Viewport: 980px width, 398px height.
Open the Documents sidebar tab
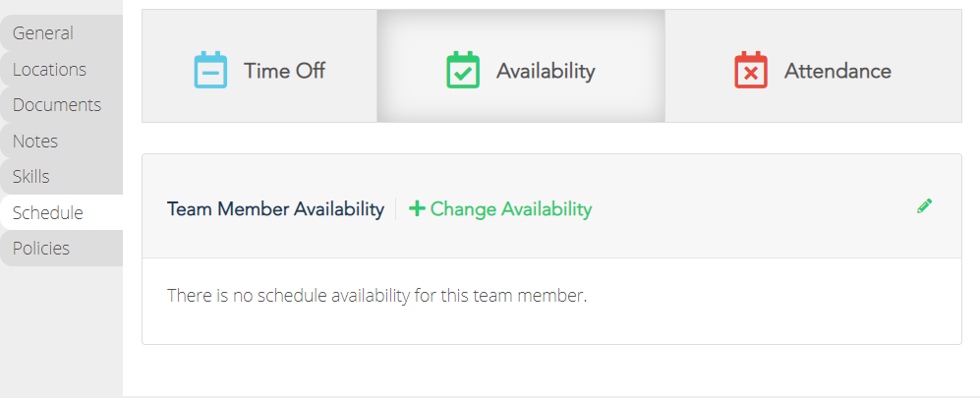tap(61, 105)
